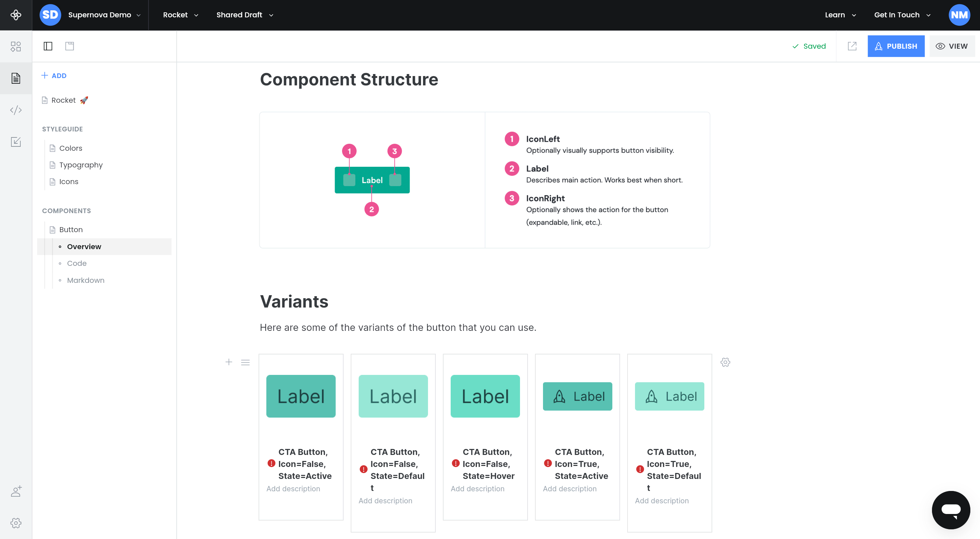Click the block drag handle icon

245,362
